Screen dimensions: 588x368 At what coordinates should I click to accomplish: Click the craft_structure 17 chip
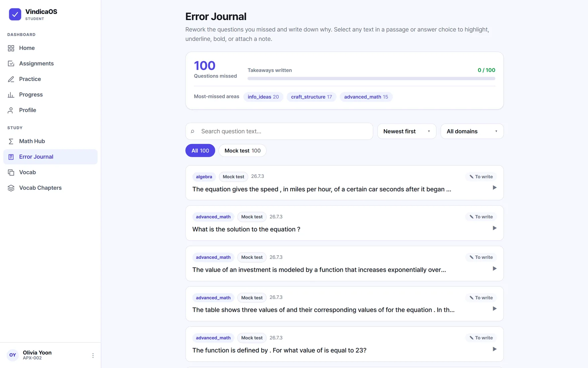(x=311, y=97)
